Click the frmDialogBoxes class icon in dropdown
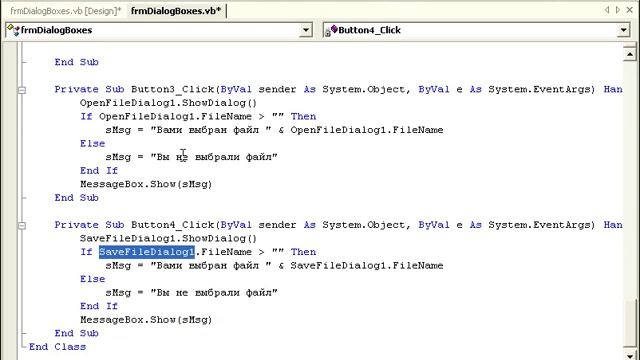This screenshot has height=360, width=640. pyautogui.click(x=13, y=30)
